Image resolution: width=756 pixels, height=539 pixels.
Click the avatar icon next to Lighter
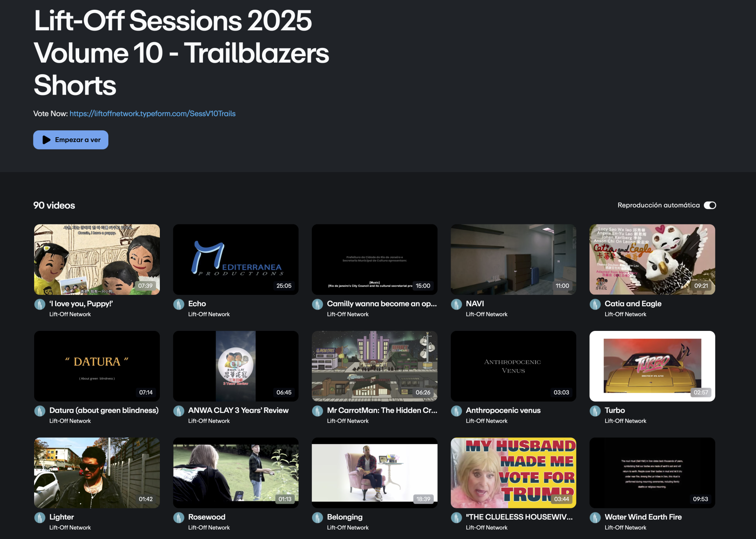click(x=40, y=518)
